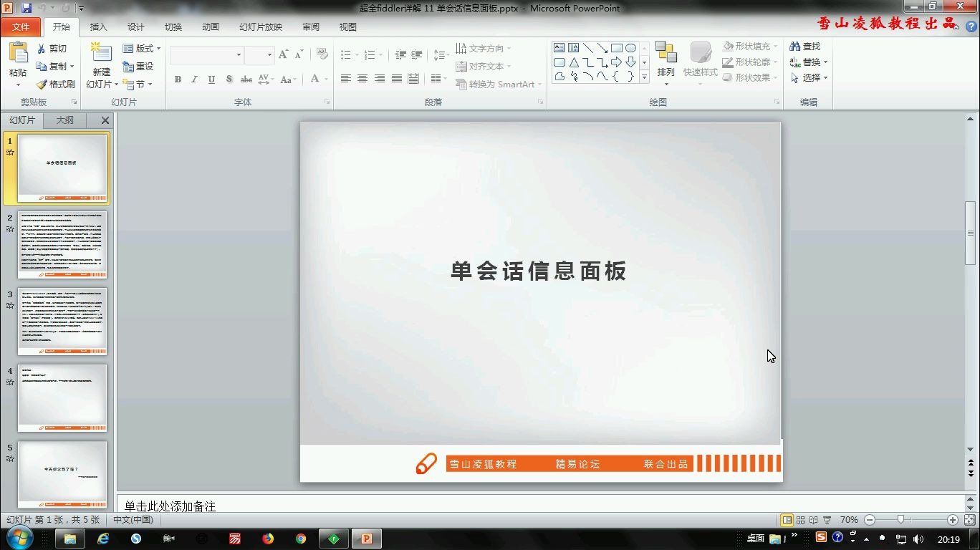Click Find (查找) binoculars button
This screenshot has width=980, height=550.
tap(805, 47)
